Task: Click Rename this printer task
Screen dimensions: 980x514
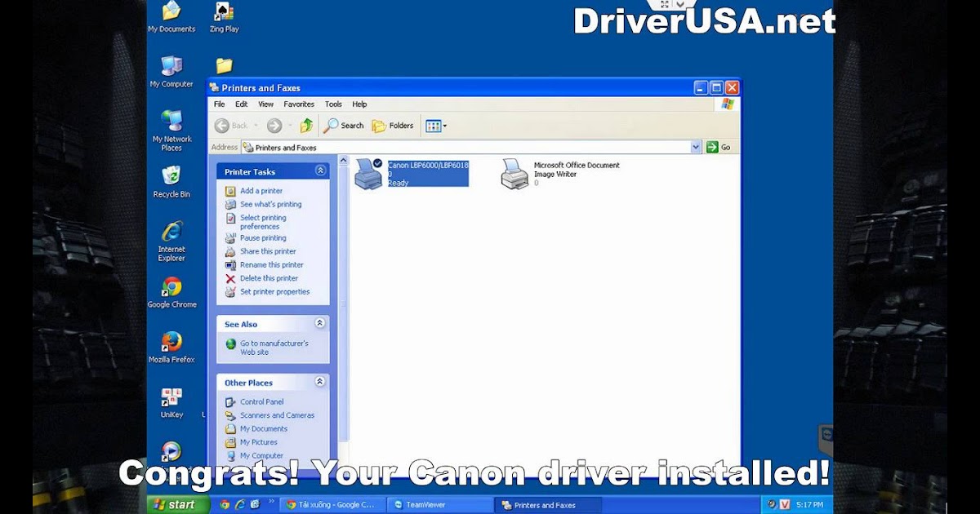Action: [x=272, y=265]
